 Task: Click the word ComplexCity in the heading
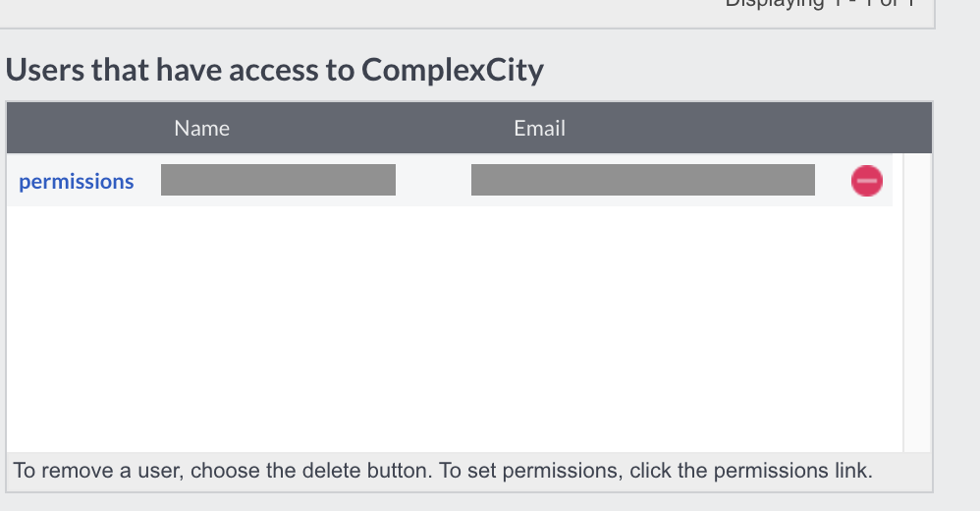[x=452, y=70]
